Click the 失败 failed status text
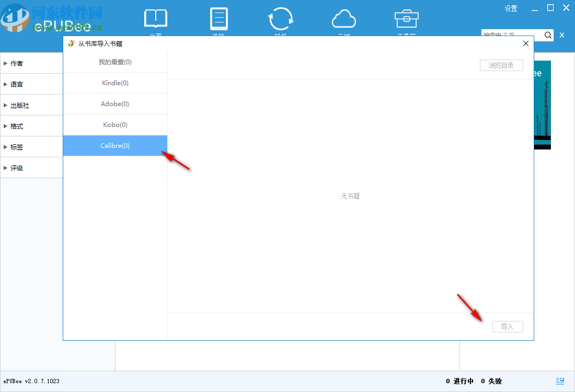 coord(495,382)
